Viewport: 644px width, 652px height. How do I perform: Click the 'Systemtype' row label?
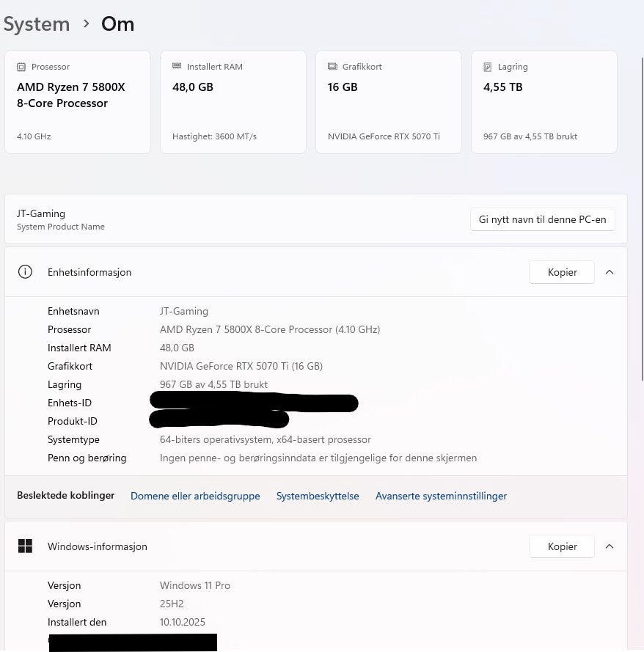click(73, 439)
